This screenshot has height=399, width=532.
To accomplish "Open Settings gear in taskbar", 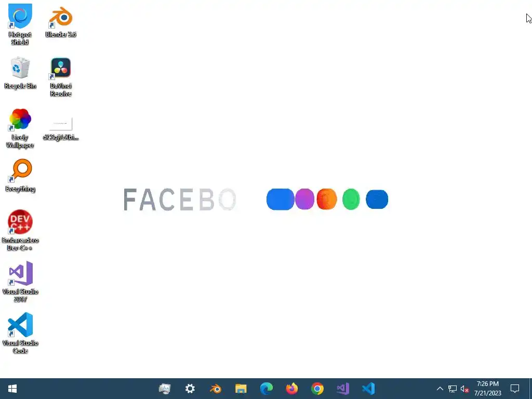I will [190, 389].
